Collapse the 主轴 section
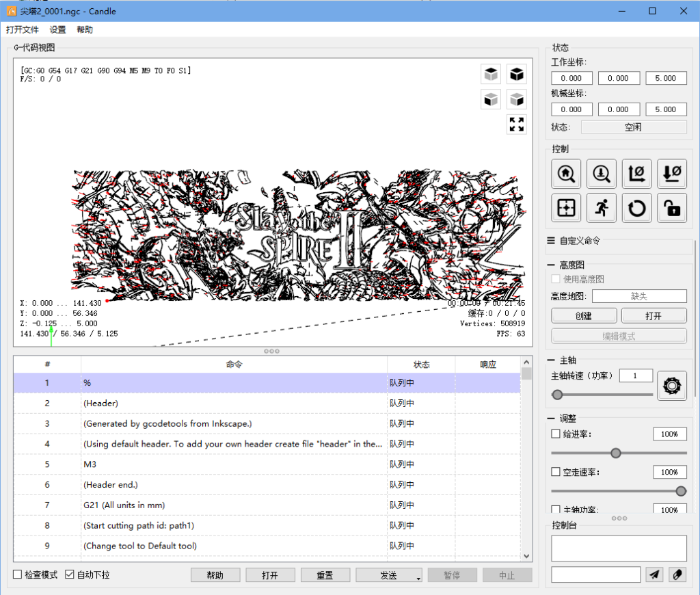This screenshot has width=700, height=595. tap(551, 360)
